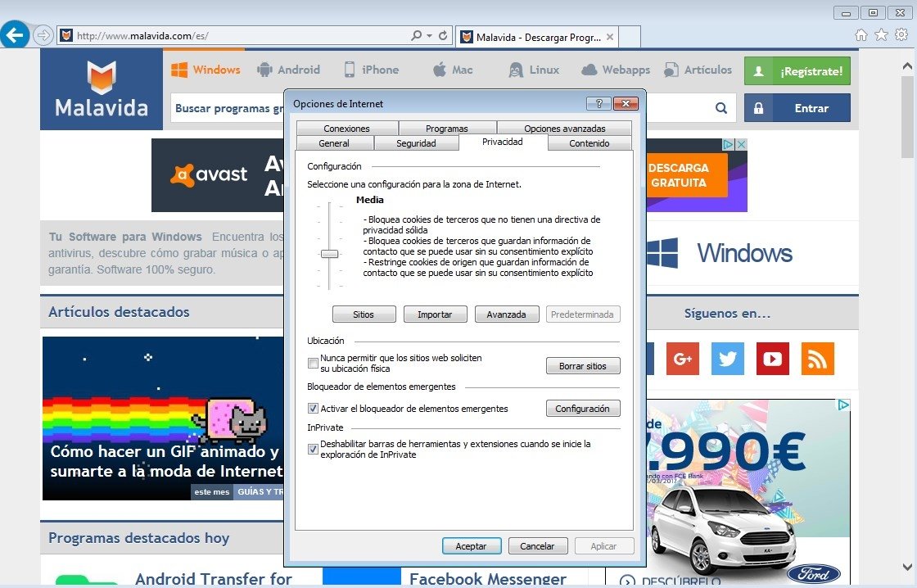Image resolution: width=917 pixels, height=588 pixels.
Task: Click the Importar button
Action: [435, 314]
